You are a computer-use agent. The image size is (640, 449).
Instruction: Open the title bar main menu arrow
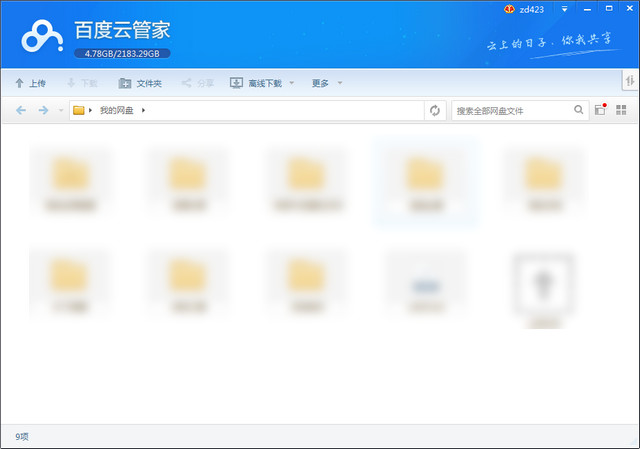tap(566, 9)
